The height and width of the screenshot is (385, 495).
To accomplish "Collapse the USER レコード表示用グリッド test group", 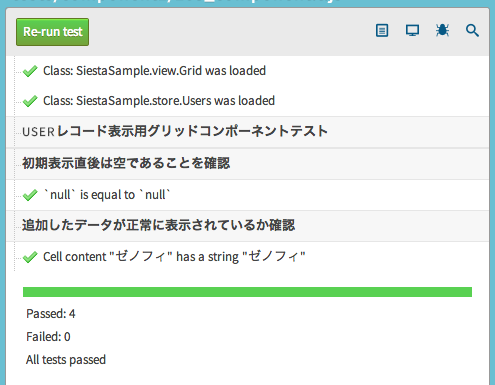I will click(247, 132).
